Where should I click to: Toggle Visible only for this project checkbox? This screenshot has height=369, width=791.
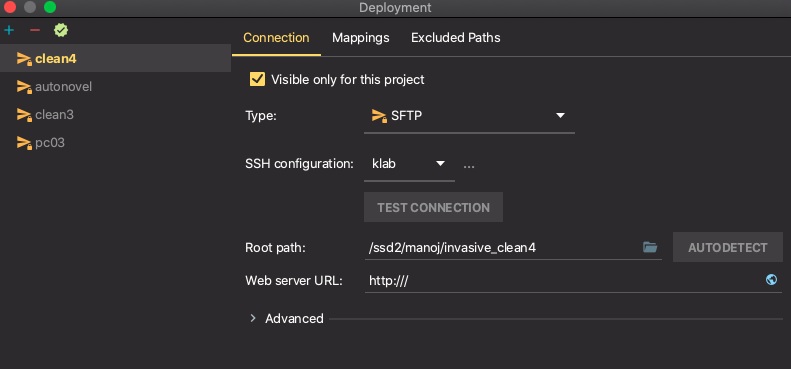(257, 80)
